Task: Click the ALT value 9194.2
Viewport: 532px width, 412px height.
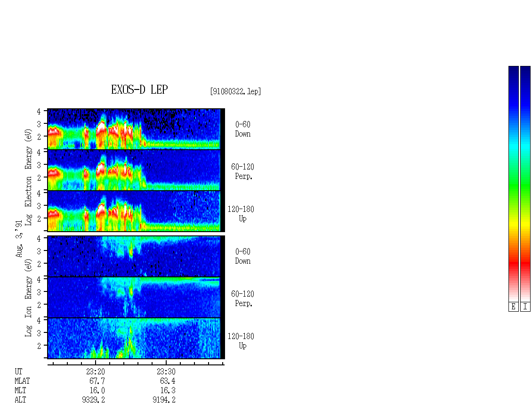Action: pos(164,400)
